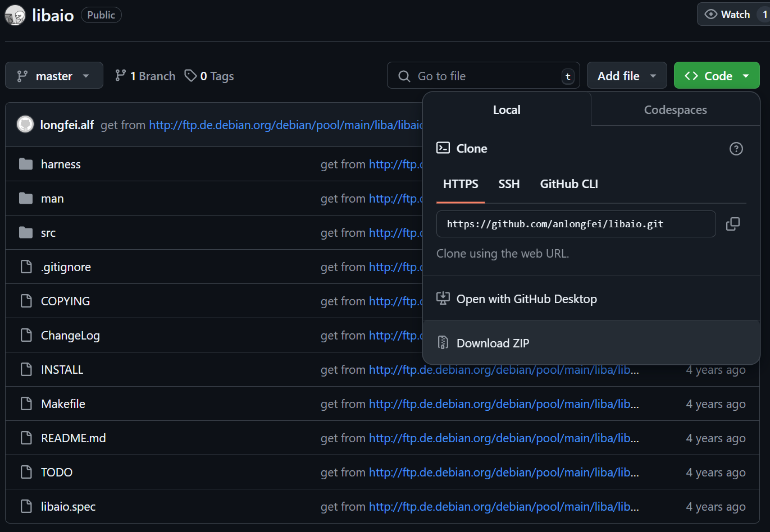Screen dimensions: 770x532
Task: Click the README.md file icon
Action: click(x=26, y=438)
